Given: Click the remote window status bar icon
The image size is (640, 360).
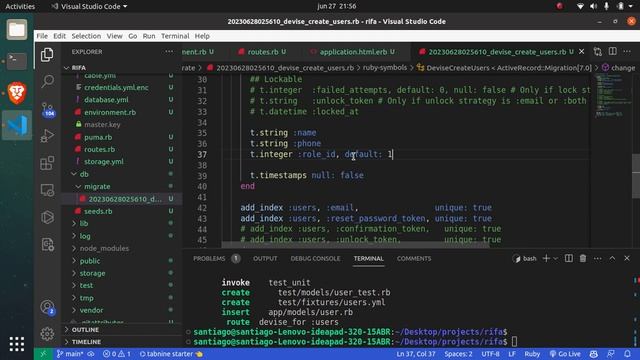Looking at the screenshot, I should (x=43, y=354).
